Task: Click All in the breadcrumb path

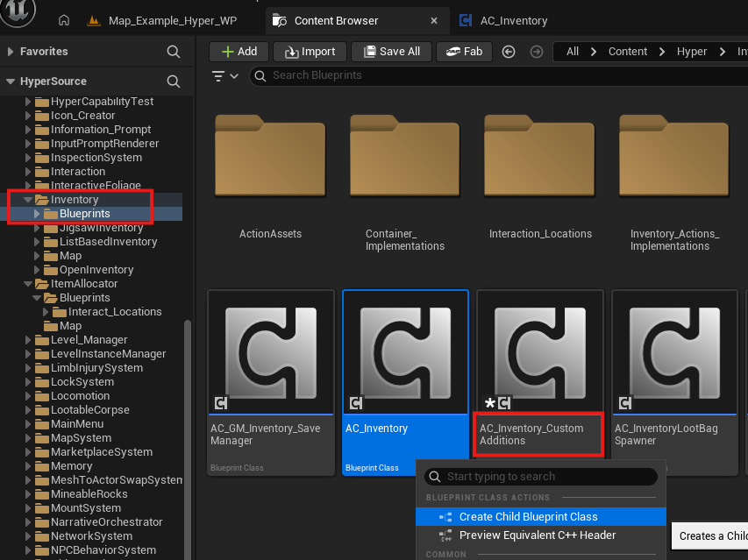Action: coord(573,52)
